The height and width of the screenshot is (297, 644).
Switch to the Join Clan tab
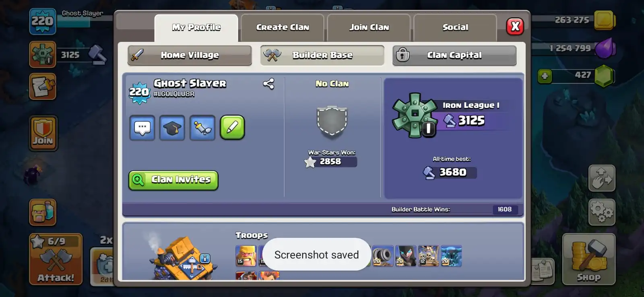click(369, 27)
